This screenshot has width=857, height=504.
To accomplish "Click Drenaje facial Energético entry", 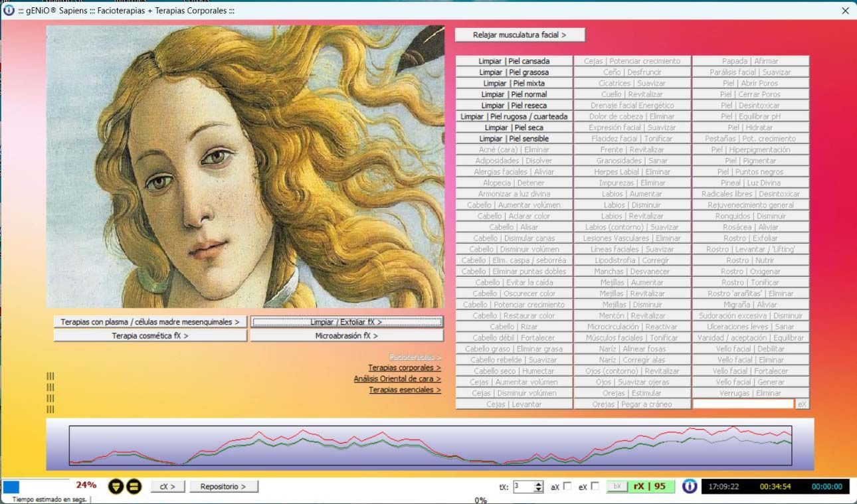I will (632, 106).
